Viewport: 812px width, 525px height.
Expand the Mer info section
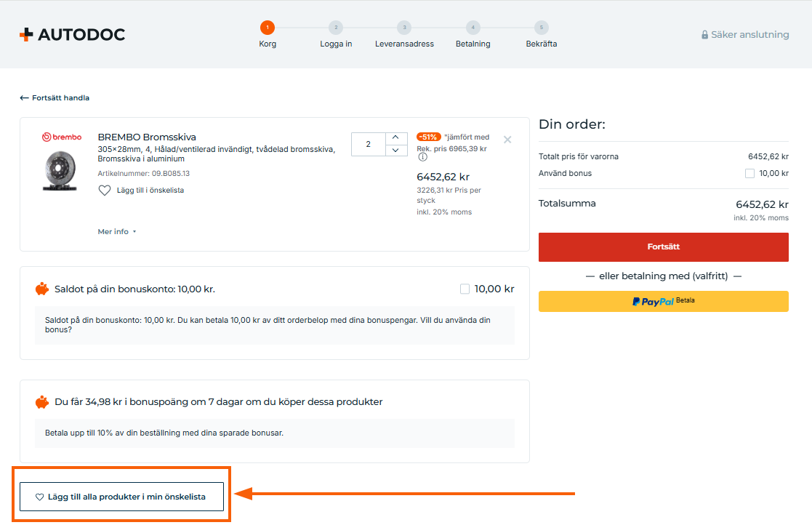(x=116, y=232)
